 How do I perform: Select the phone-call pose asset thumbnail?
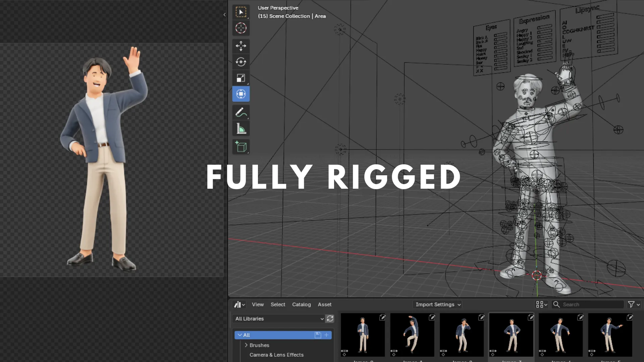[x=462, y=335]
